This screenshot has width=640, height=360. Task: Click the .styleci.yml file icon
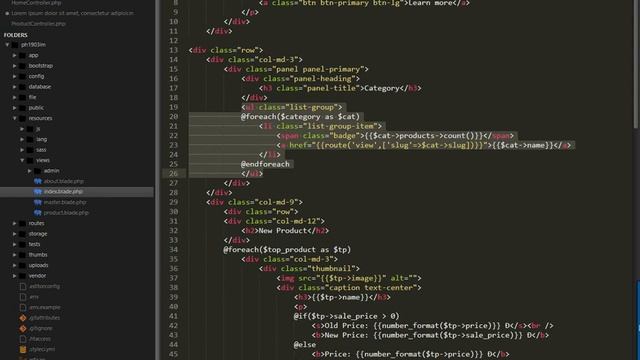tap(23, 349)
